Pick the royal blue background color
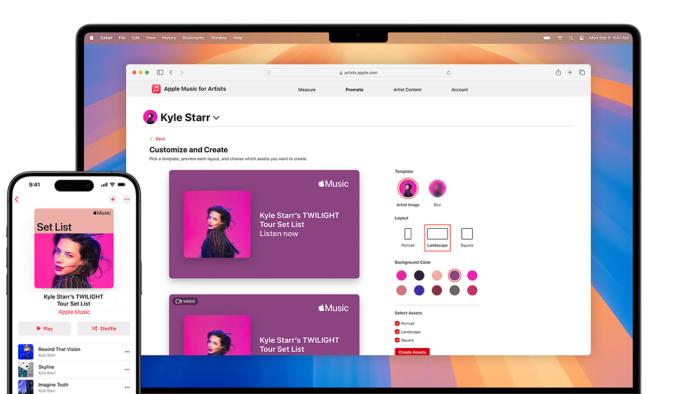Image resolution: width=700 pixels, height=394 pixels. (x=419, y=290)
